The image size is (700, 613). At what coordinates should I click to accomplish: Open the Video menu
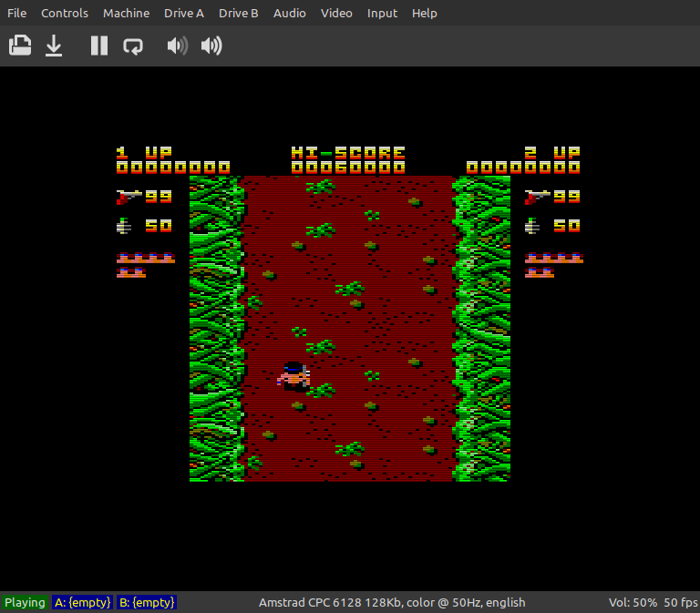tap(336, 14)
